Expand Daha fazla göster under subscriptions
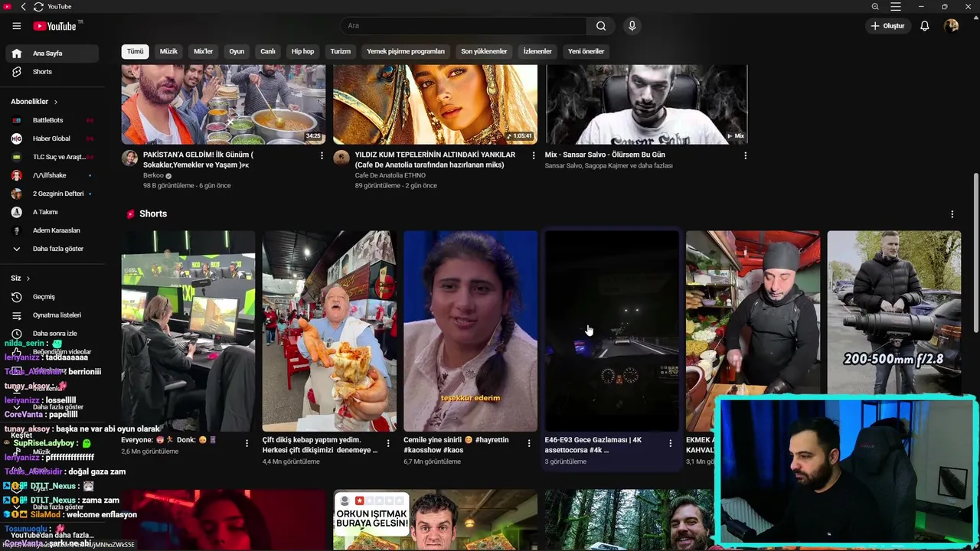 point(57,249)
